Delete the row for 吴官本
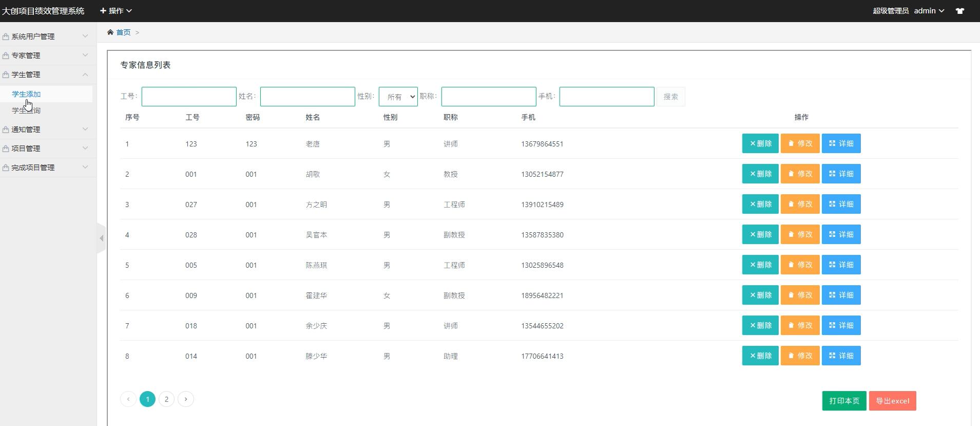The width and height of the screenshot is (980, 426). 760,234
